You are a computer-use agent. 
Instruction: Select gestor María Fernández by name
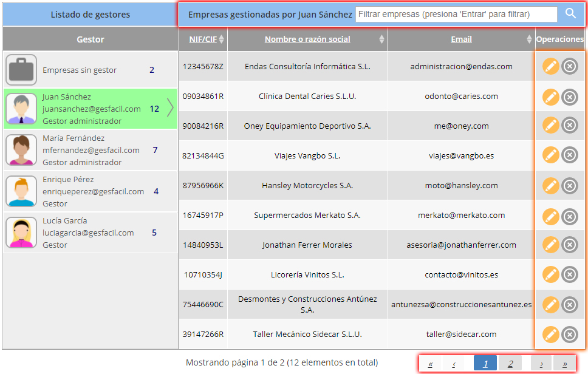coord(73,138)
